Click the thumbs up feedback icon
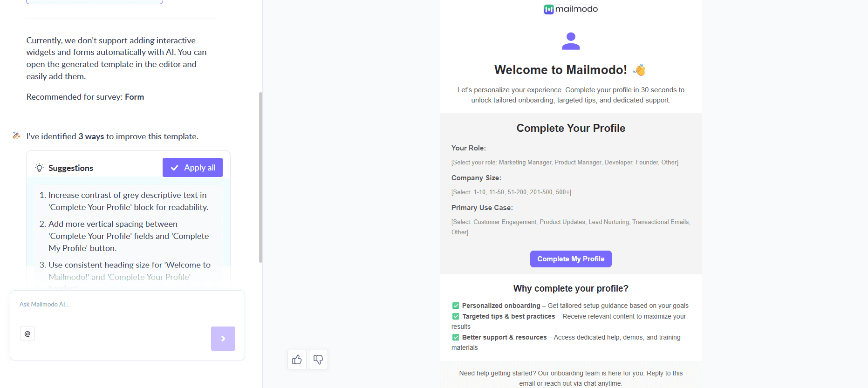This screenshot has height=388, width=868. click(297, 360)
